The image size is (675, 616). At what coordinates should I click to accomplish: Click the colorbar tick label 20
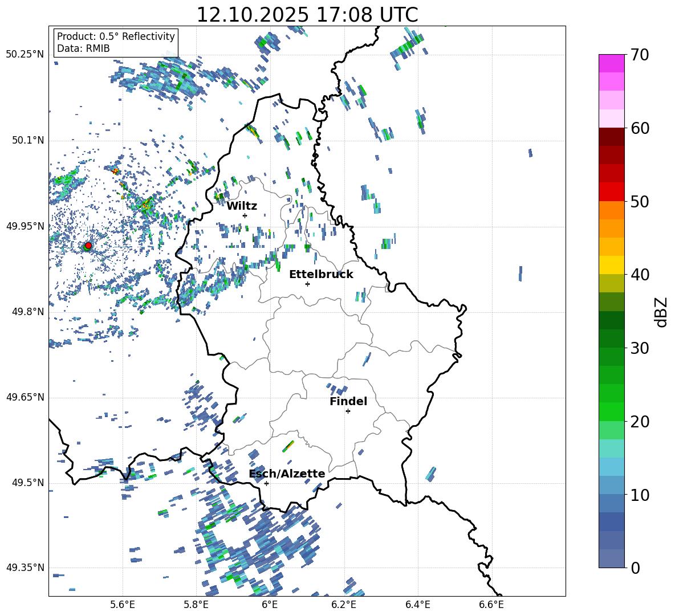coord(640,421)
